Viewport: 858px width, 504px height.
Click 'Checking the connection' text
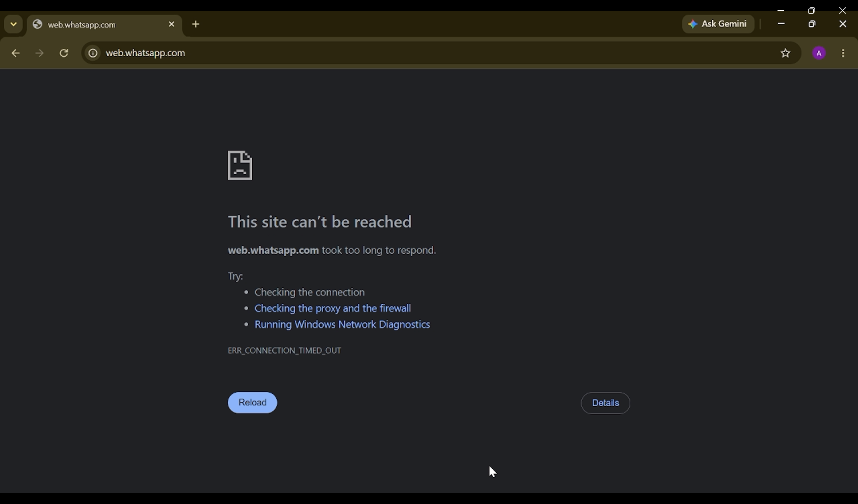click(x=310, y=292)
